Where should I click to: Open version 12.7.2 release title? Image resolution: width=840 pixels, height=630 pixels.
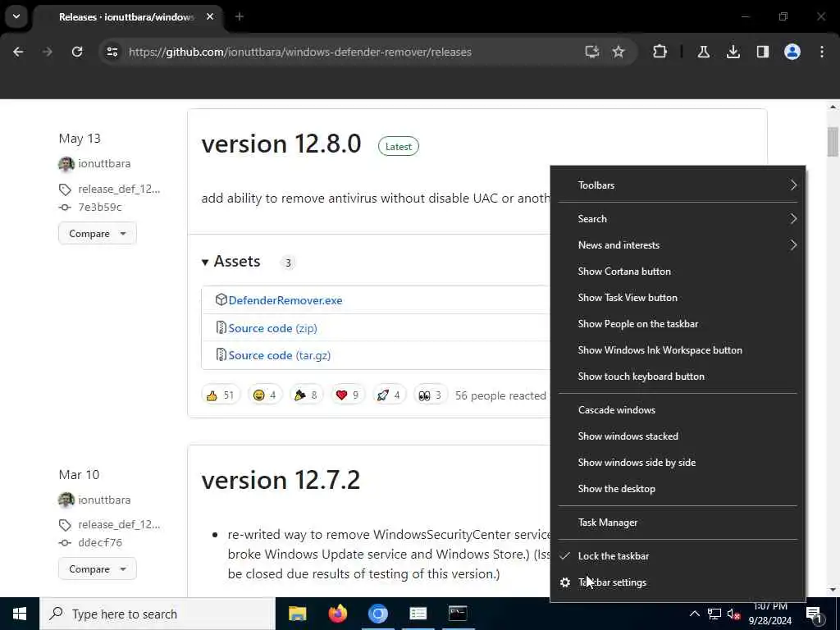(281, 480)
